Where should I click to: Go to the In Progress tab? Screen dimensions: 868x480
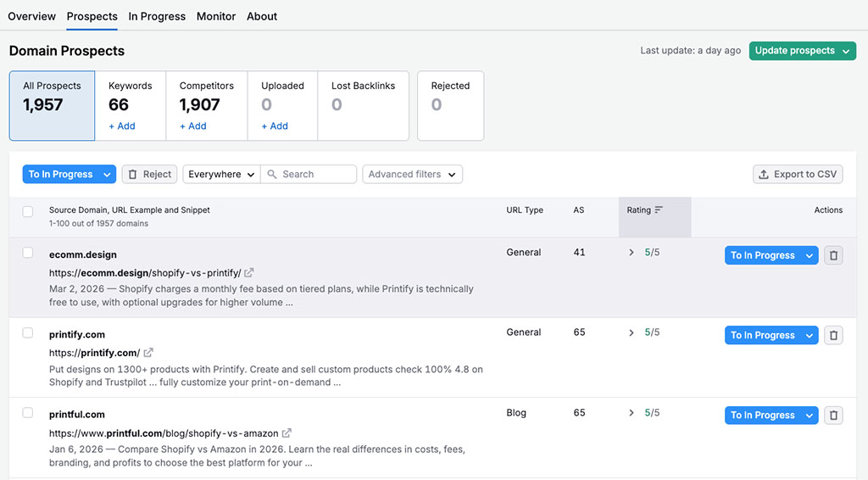click(157, 17)
